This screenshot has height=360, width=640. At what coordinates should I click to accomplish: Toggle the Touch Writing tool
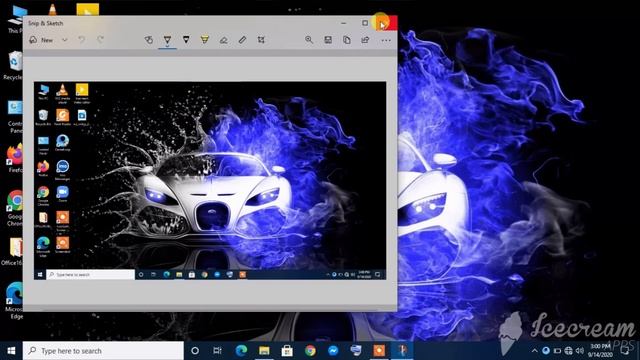point(149,40)
